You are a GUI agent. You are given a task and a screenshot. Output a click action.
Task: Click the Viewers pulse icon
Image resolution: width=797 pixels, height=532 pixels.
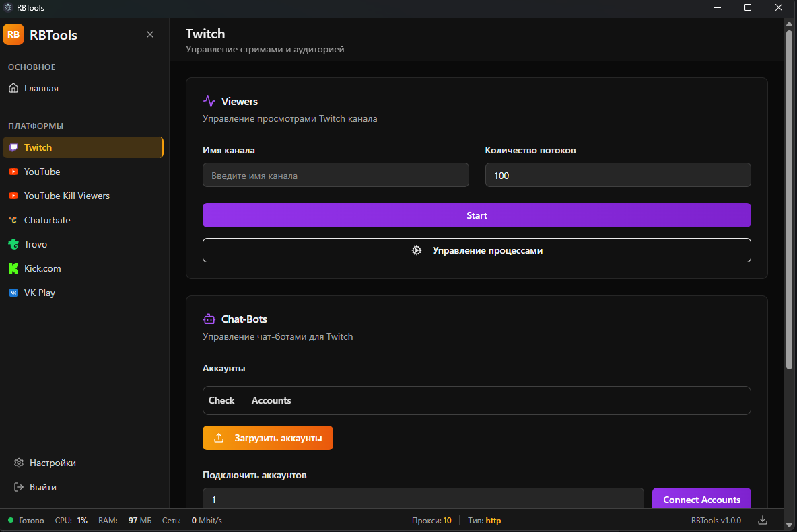point(209,101)
